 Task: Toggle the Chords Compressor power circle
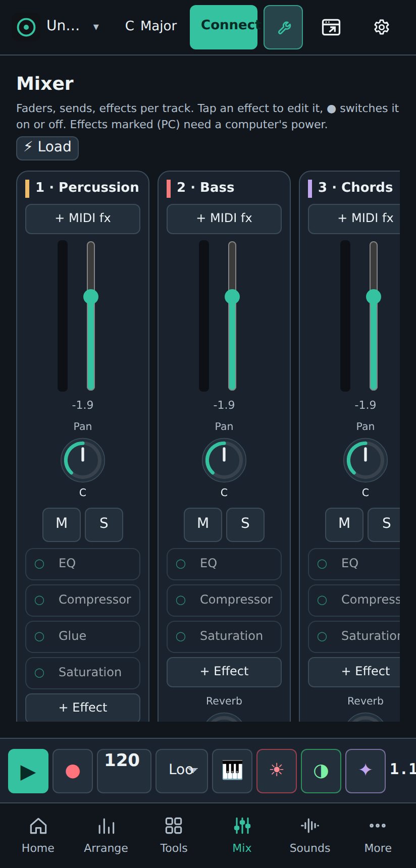(322, 601)
